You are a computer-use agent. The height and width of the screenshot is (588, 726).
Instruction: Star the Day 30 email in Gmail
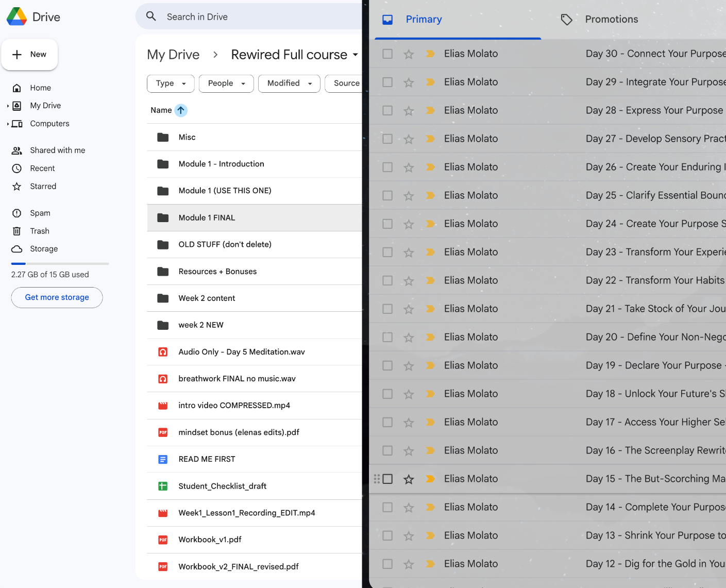click(x=409, y=54)
